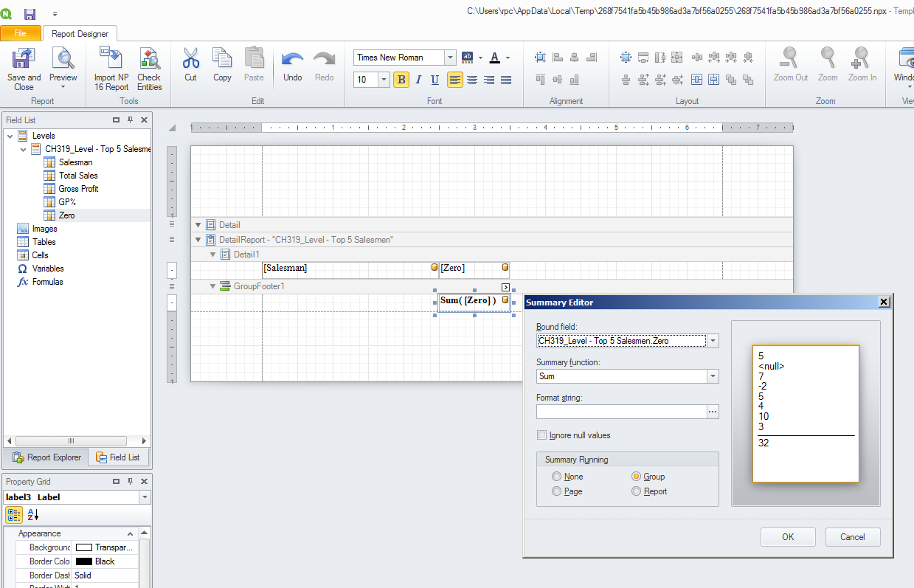The image size is (914, 588).
Task: Sort property grid alphabetically
Action: click(33, 515)
